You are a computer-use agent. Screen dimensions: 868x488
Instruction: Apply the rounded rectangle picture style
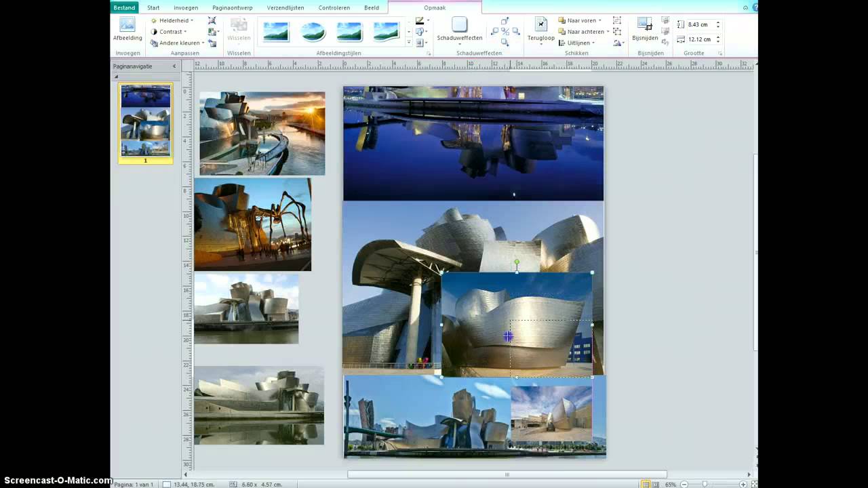pos(349,31)
